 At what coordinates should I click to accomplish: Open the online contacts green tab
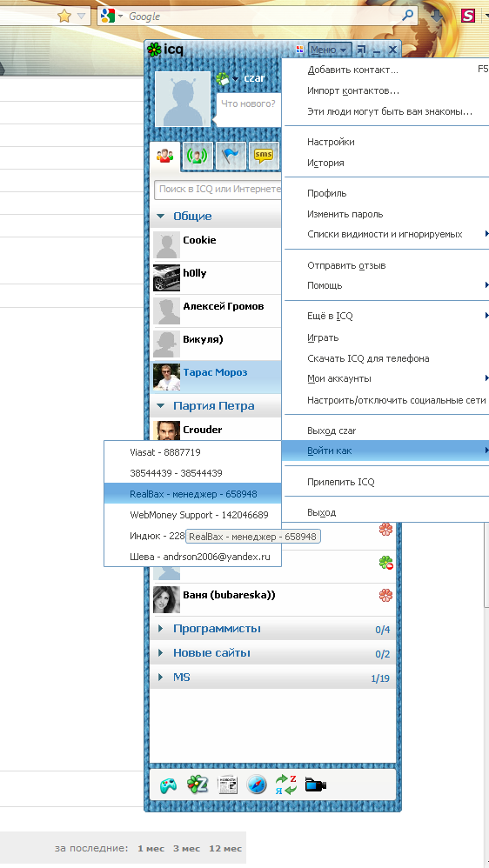(198, 156)
